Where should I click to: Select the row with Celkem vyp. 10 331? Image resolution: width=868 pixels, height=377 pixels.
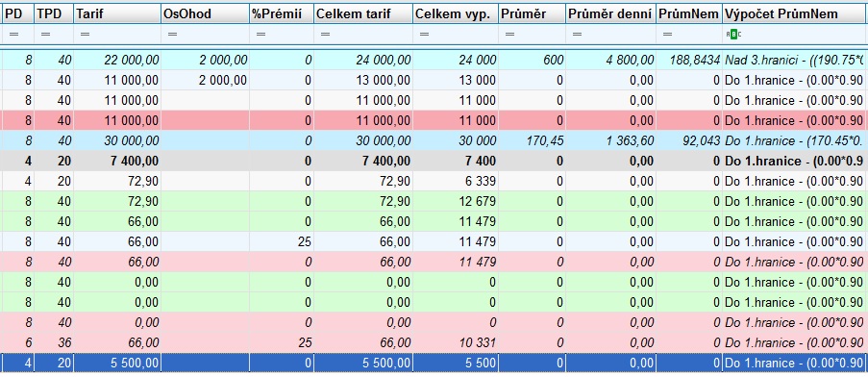[x=434, y=342]
